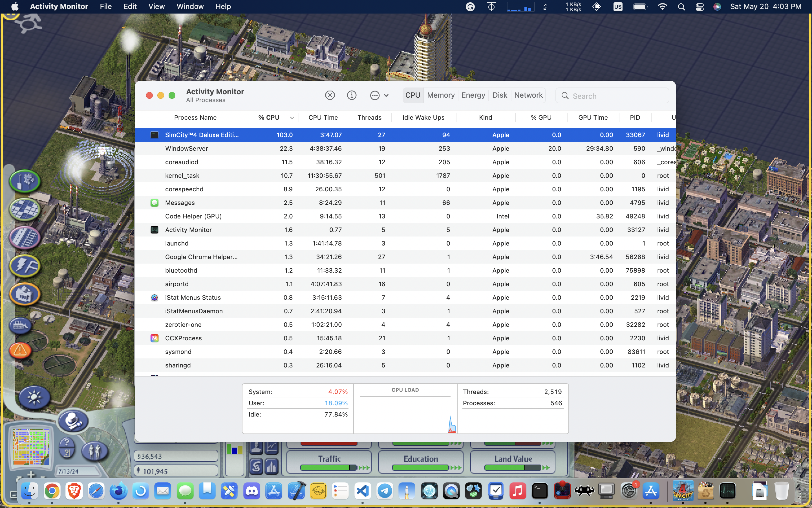Click the Wi-Fi status icon
This screenshot has height=508, width=812.
[x=662, y=7]
